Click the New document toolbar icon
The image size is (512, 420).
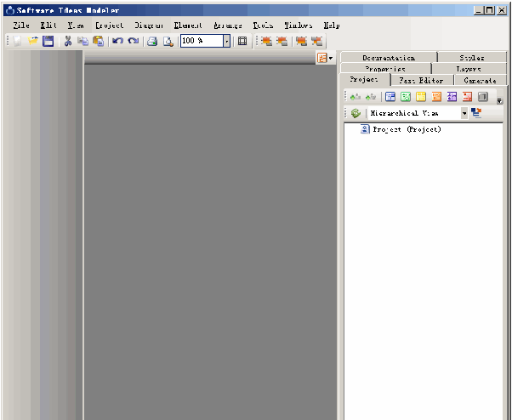pyautogui.click(x=17, y=41)
